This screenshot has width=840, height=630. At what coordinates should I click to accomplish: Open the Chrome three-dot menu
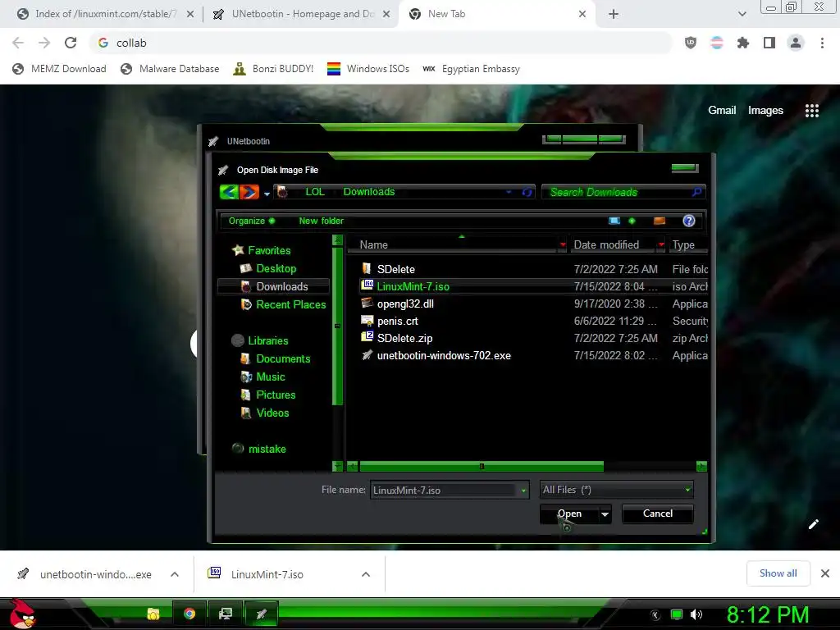coord(822,43)
